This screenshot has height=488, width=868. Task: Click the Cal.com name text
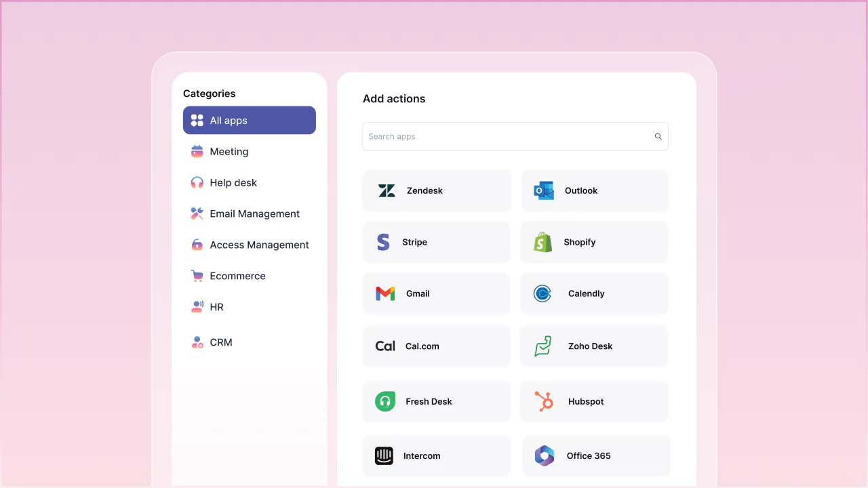(x=422, y=346)
